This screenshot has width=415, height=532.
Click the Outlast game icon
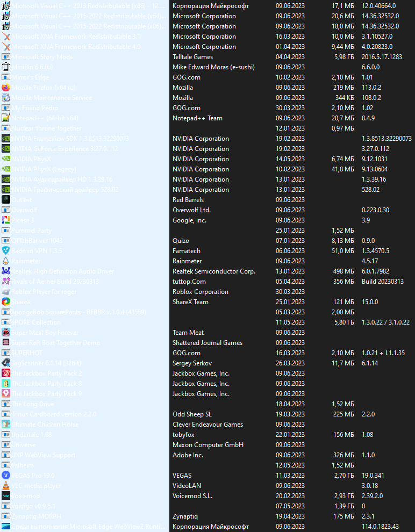6,200
